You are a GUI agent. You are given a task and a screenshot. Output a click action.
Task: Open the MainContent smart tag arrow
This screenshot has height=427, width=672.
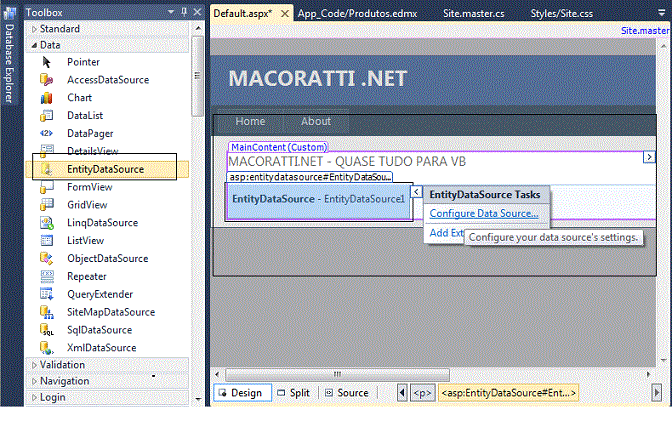point(649,157)
